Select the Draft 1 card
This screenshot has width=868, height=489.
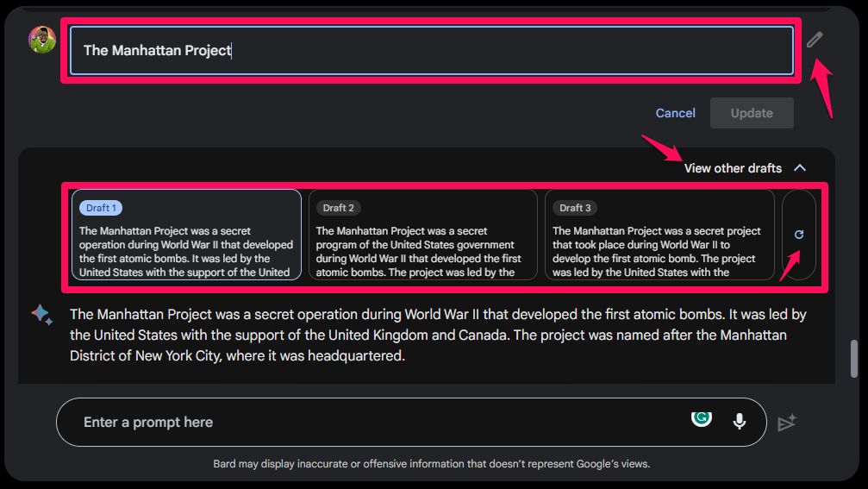coord(186,235)
